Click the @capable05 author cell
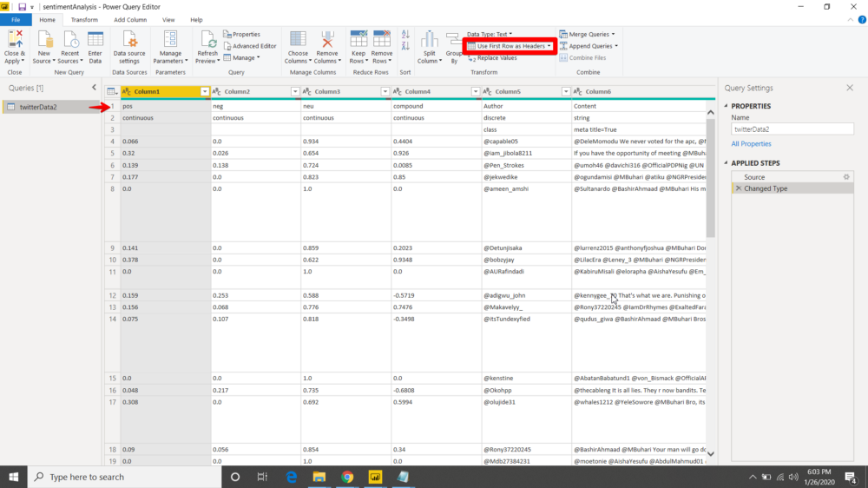Screen dimensions: 868x488 click(527, 142)
